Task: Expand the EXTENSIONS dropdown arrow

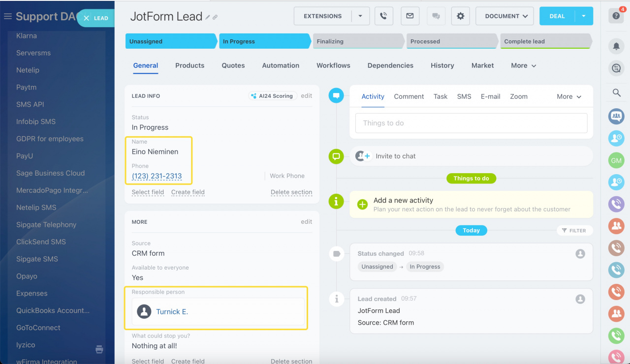Action: click(360, 16)
